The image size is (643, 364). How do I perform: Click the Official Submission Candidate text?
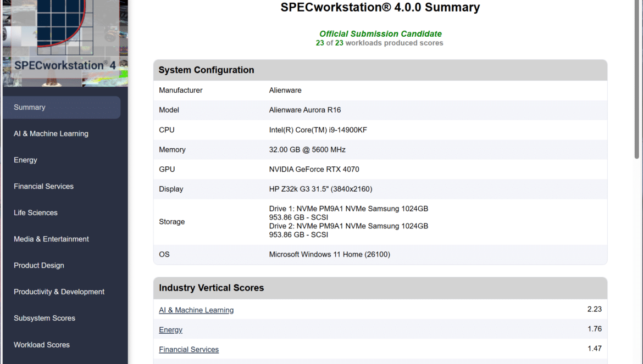380,34
